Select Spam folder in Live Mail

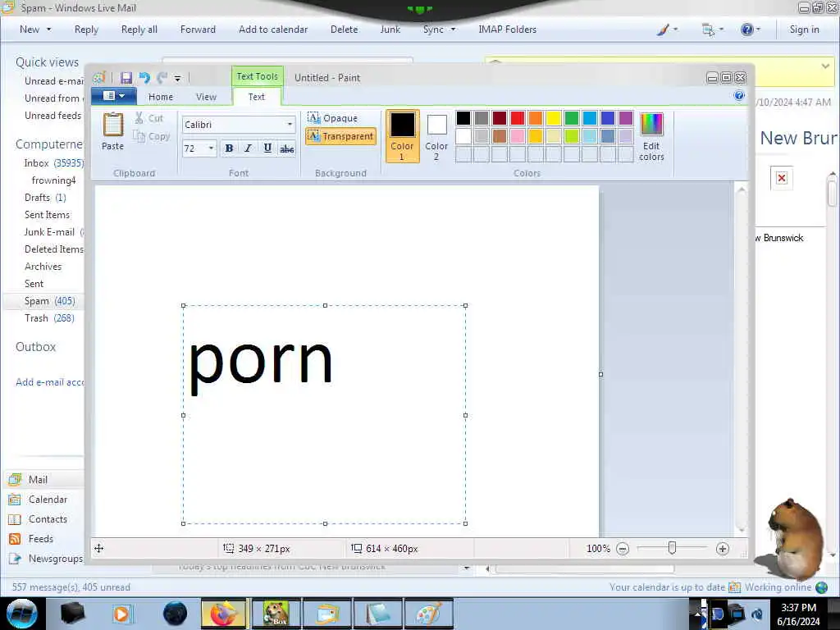click(x=49, y=301)
